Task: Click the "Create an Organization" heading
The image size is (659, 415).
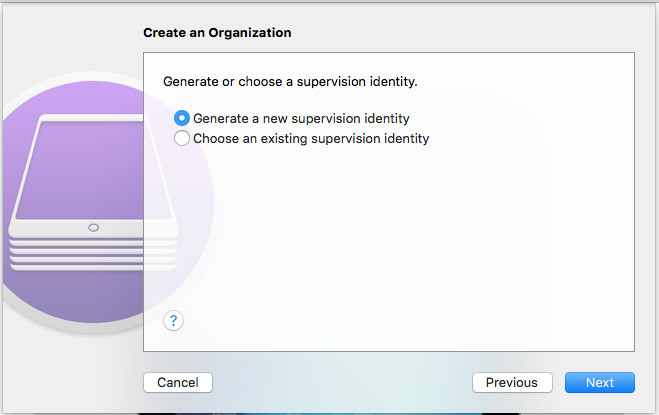Action: [217, 33]
